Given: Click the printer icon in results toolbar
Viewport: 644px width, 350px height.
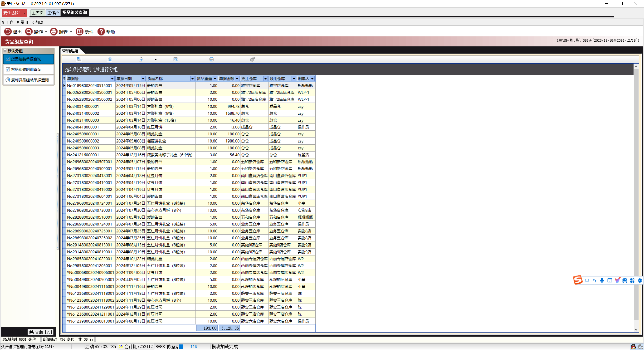Looking at the screenshot, I should (x=211, y=59).
